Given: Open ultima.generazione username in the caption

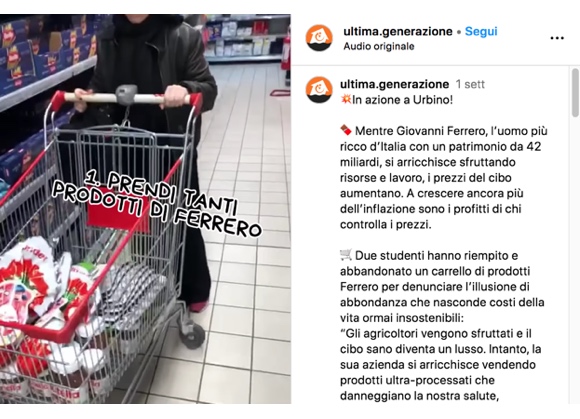Looking at the screenshot, I should click(394, 84).
